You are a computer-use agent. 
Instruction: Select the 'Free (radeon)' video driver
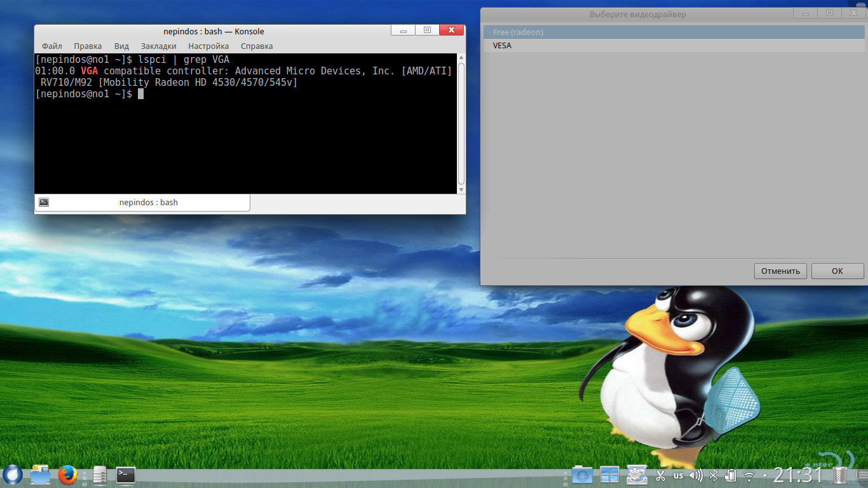pos(674,32)
